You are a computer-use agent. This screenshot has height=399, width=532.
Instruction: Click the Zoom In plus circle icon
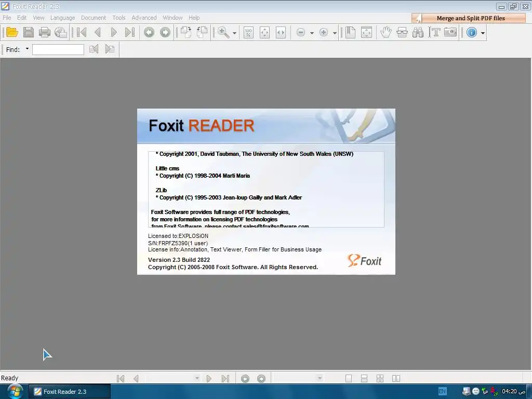point(324,32)
